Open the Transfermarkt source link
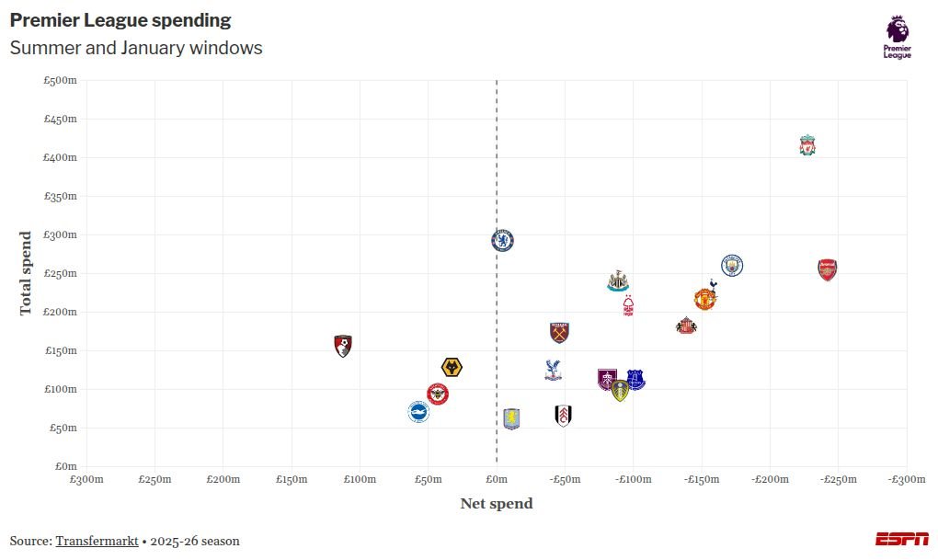 click(97, 541)
